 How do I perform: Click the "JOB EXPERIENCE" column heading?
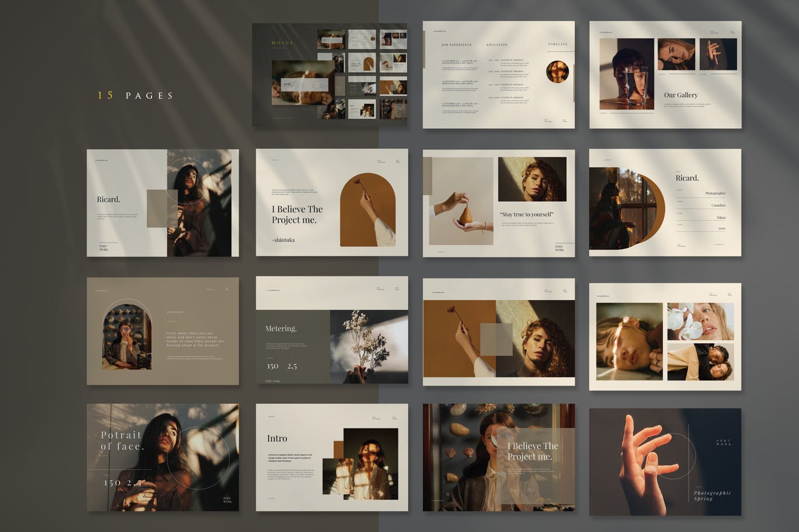[456, 45]
